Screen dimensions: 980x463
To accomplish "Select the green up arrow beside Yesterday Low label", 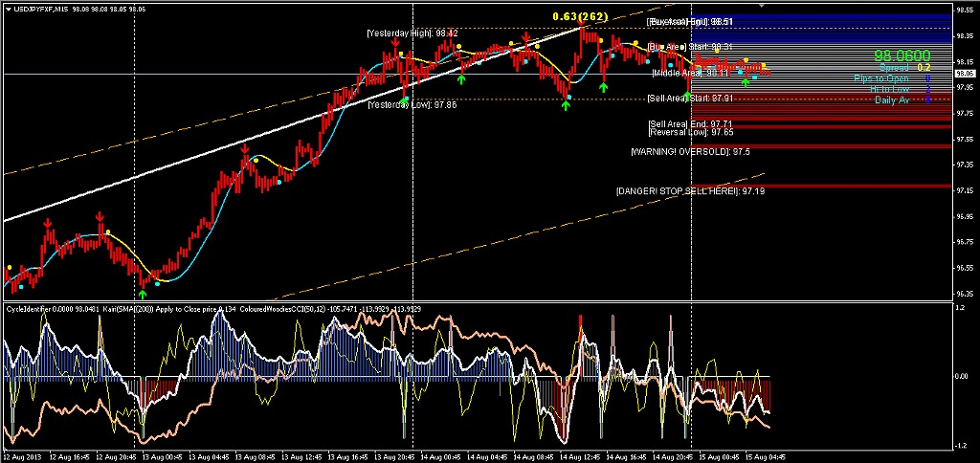I will pos(405,100).
